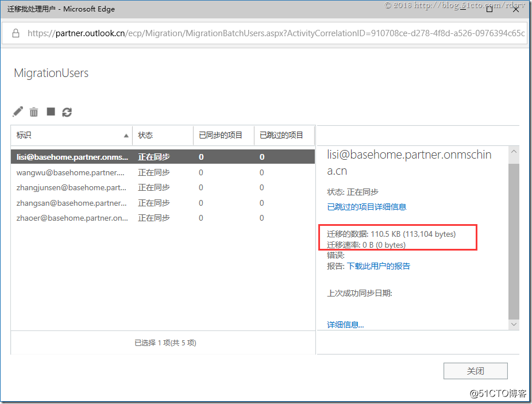Click the stop square icon

(51, 111)
